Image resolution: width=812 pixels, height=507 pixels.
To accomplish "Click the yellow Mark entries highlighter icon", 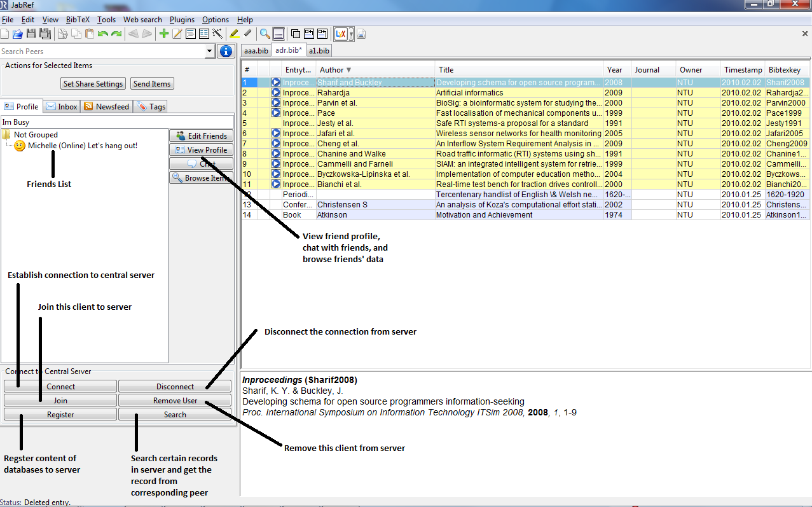I will (234, 34).
